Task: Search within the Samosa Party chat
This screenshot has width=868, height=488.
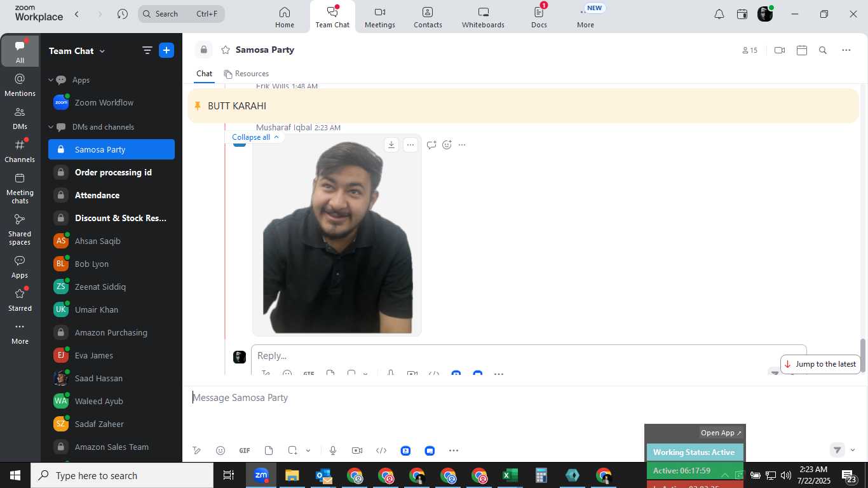Action: [x=823, y=50]
